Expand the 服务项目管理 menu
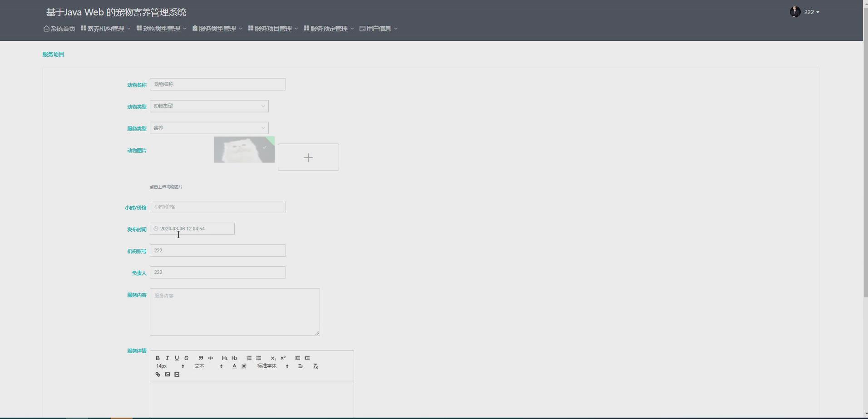Image resolution: width=868 pixels, height=419 pixels. pyautogui.click(x=273, y=29)
